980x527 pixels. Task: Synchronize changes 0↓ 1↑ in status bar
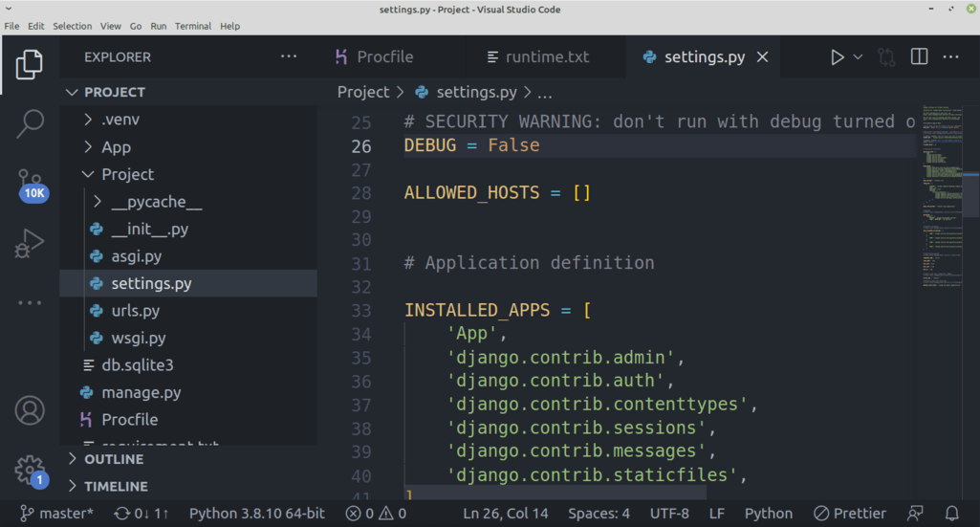click(142, 514)
